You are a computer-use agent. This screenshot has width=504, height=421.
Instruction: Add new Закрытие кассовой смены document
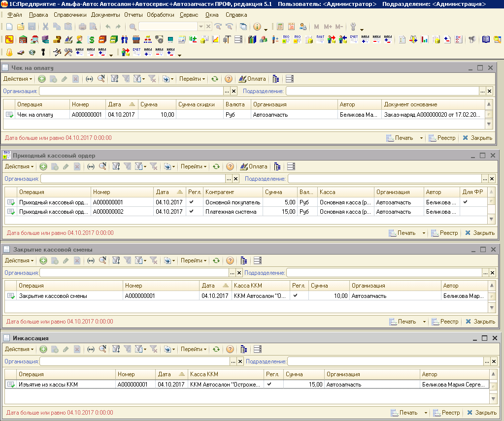pyautogui.click(x=43, y=260)
